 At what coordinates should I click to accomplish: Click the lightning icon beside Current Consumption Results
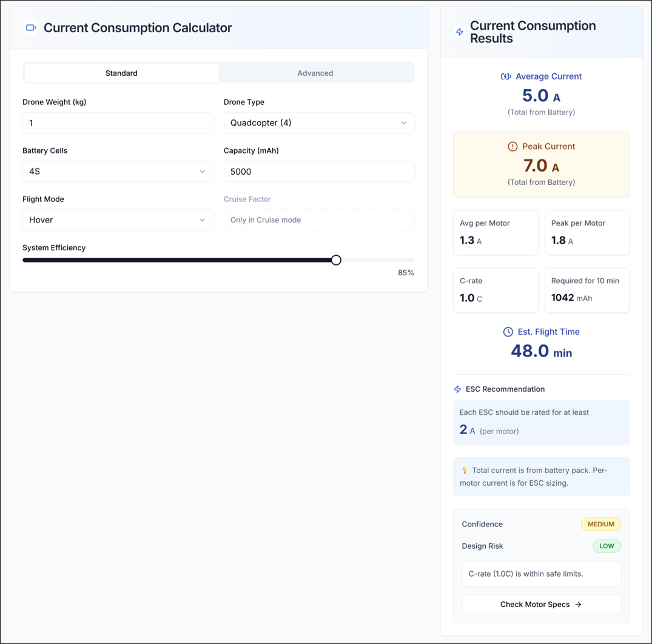459,32
